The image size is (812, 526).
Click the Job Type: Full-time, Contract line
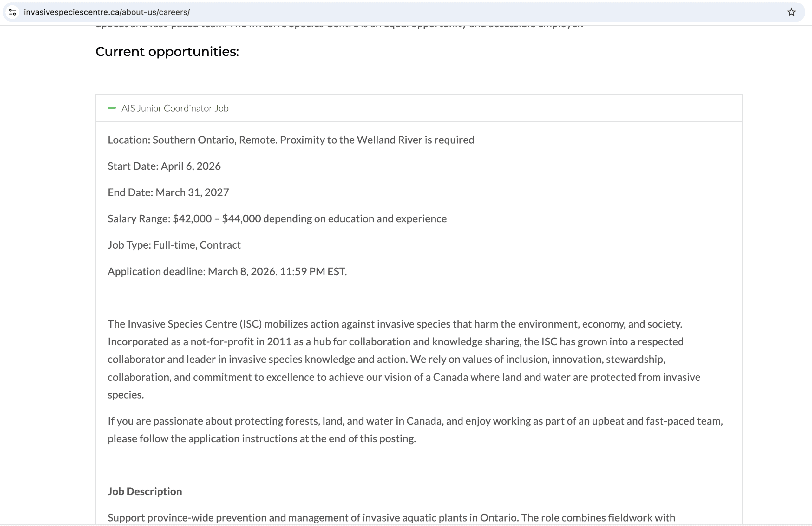pyautogui.click(x=174, y=245)
